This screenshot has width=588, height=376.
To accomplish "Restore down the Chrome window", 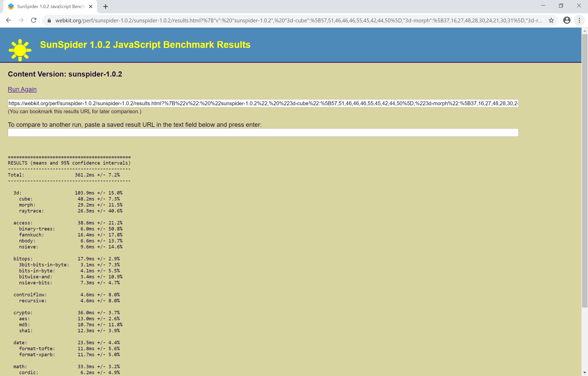I will click(561, 6).
